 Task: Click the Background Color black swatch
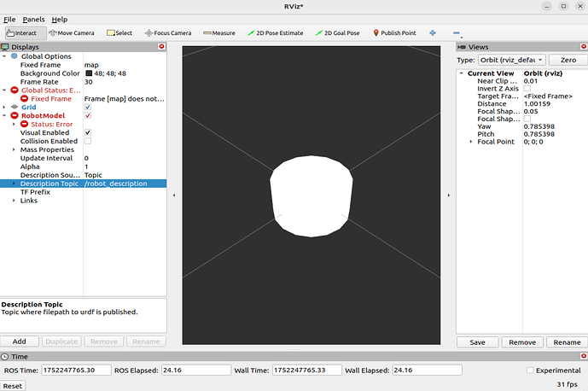click(89, 73)
